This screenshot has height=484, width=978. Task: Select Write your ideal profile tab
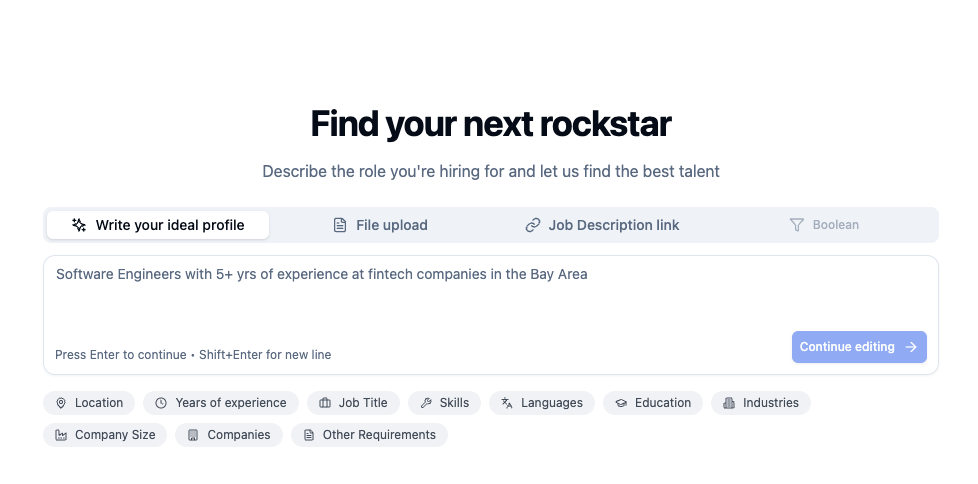[x=158, y=225]
